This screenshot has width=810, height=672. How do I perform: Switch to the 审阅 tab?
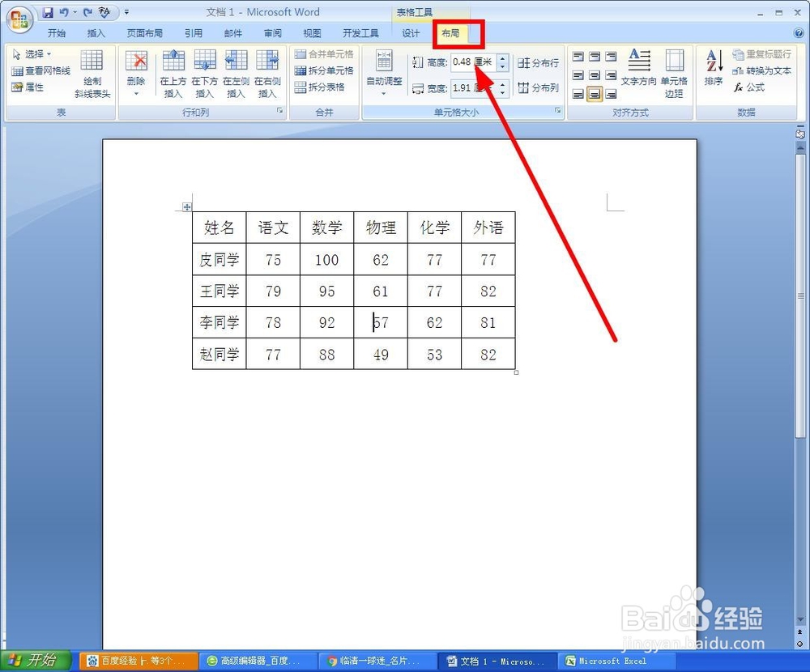pos(273,33)
